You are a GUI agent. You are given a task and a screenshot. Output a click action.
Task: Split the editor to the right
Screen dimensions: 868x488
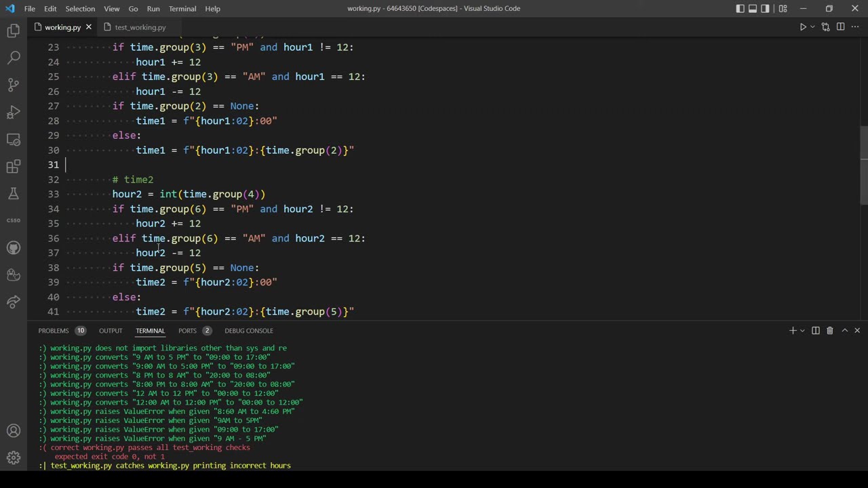(x=840, y=27)
